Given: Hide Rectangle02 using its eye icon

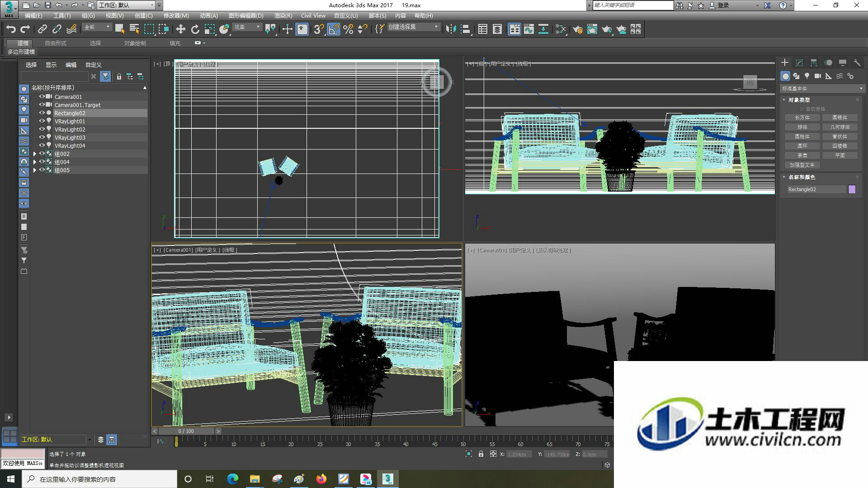Looking at the screenshot, I should coord(42,113).
